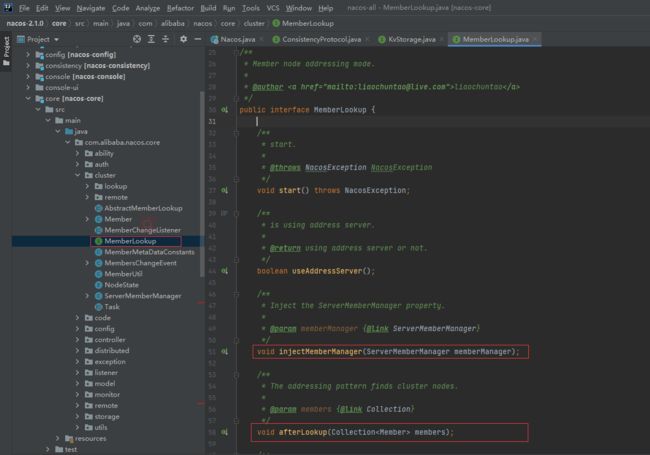Toggle the Project tool window side tab

[6, 51]
